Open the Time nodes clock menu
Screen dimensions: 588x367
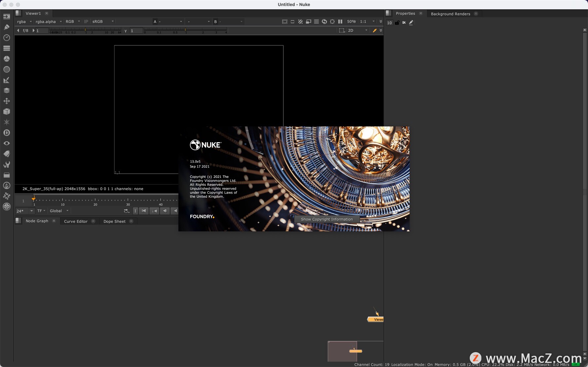coord(7,38)
